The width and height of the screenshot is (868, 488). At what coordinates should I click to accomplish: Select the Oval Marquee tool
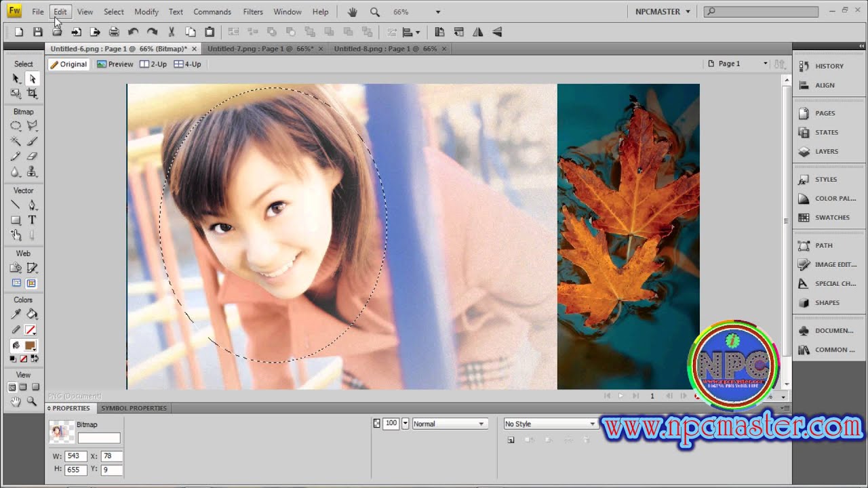coord(16,125)
